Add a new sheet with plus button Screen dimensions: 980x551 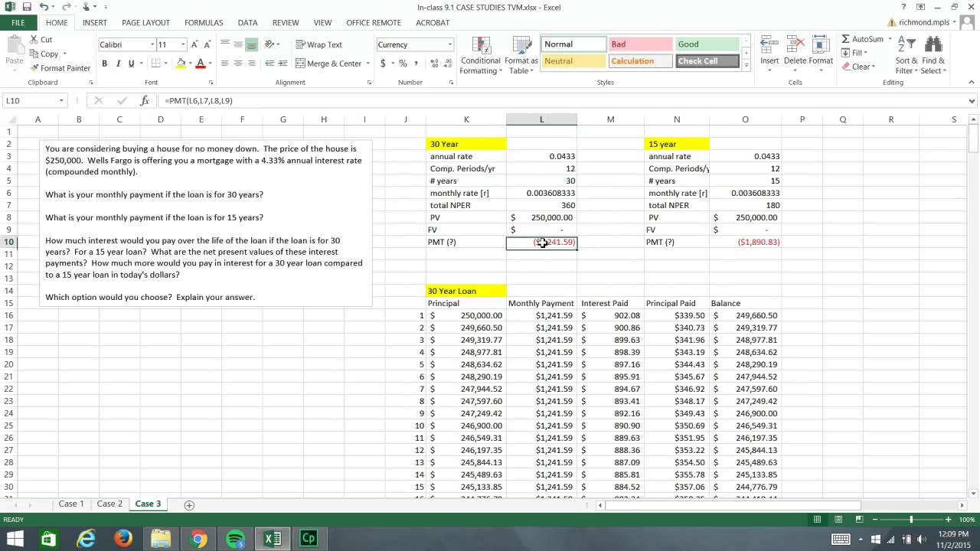pos(189,505)
